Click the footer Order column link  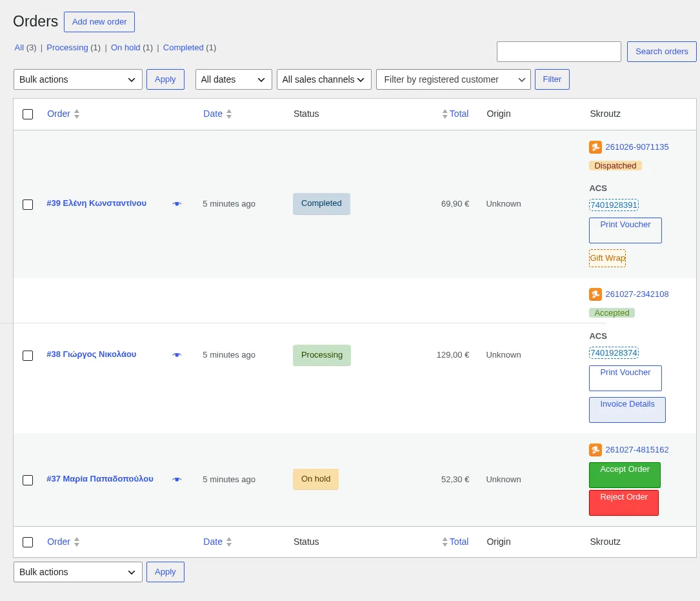[x=59, y=542]
